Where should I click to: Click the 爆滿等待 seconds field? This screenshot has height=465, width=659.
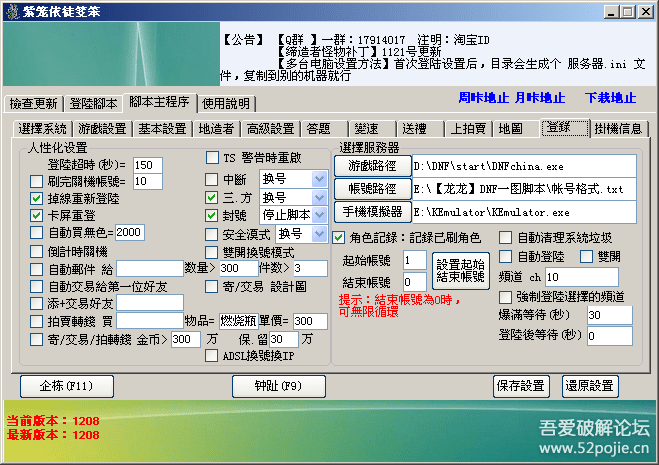pyautogui.click(x=609, y=315)
